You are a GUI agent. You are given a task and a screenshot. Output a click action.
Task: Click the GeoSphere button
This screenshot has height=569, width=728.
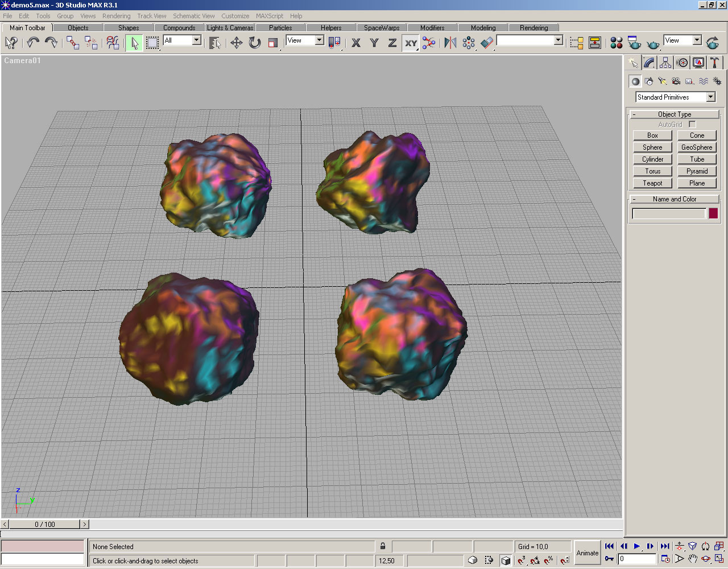pos(697,147)
